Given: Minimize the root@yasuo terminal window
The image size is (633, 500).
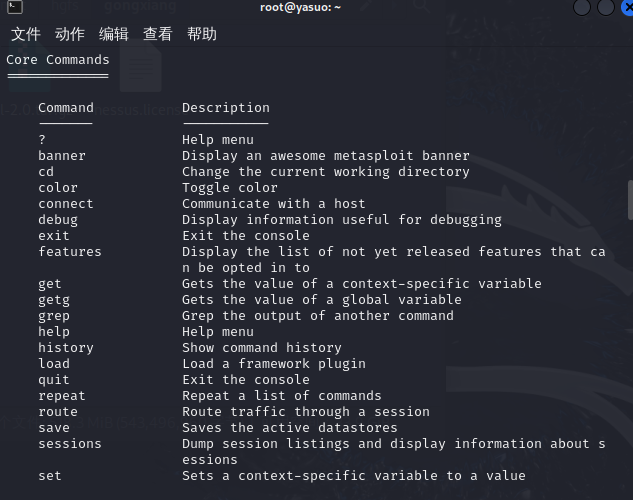Looking at the screenshot, I should click(582, 8).
